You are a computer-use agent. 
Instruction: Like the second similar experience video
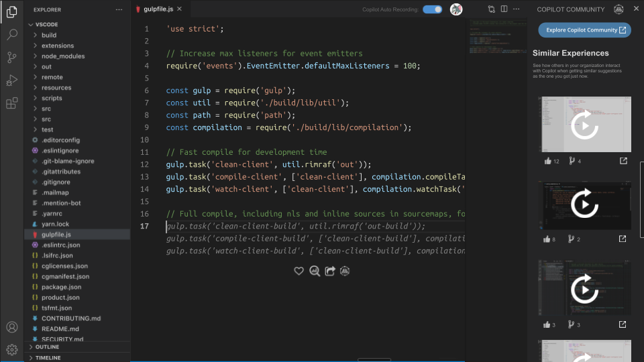(547, 239)
